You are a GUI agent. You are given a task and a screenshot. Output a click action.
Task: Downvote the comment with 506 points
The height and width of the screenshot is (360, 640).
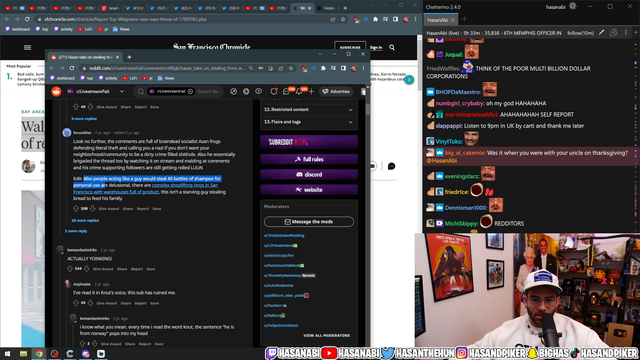pyautogui.click(x=93, y=208)
